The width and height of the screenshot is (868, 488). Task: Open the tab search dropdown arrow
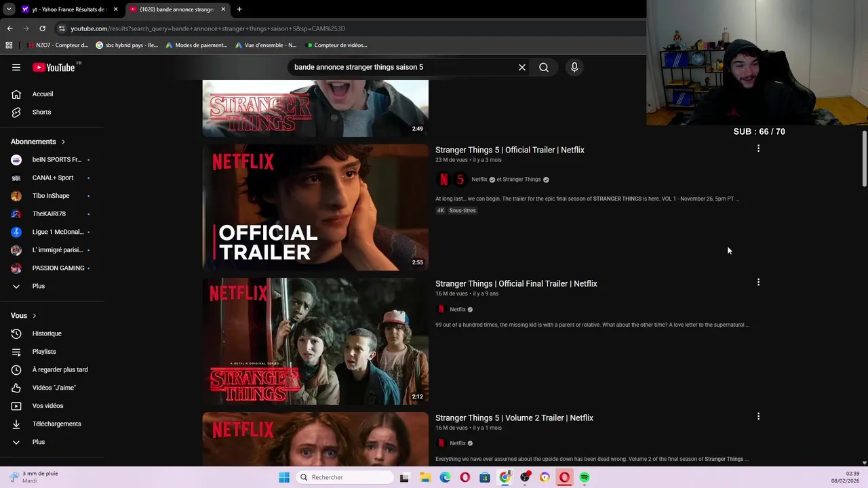[9, 9]
